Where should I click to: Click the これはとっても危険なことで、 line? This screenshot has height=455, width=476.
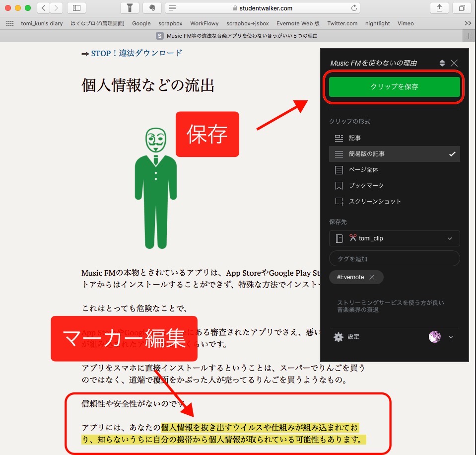135,308
